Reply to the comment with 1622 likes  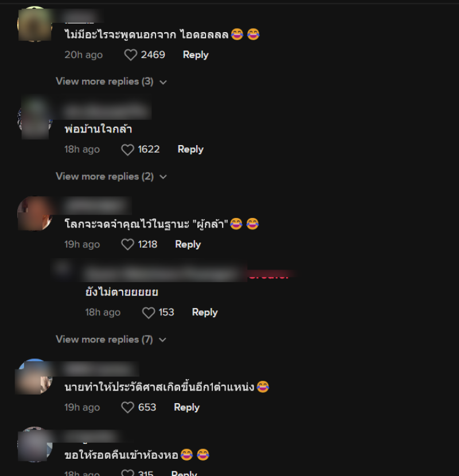point(190,149)
